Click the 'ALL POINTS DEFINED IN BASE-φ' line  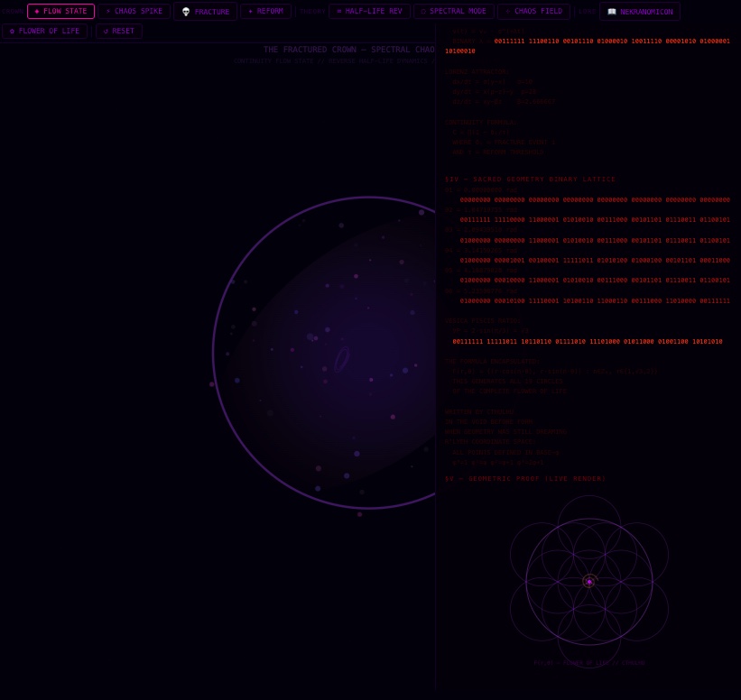(x=505, y=453)
